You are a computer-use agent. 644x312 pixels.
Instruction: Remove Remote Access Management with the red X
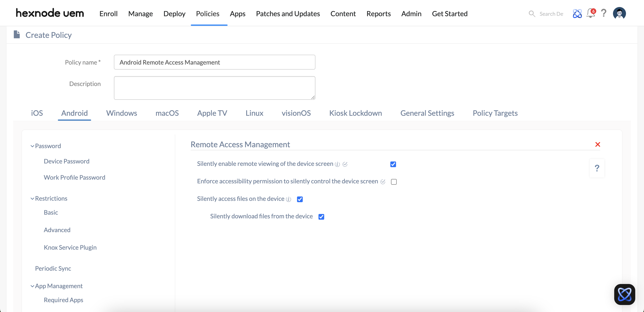coord(598,144)
